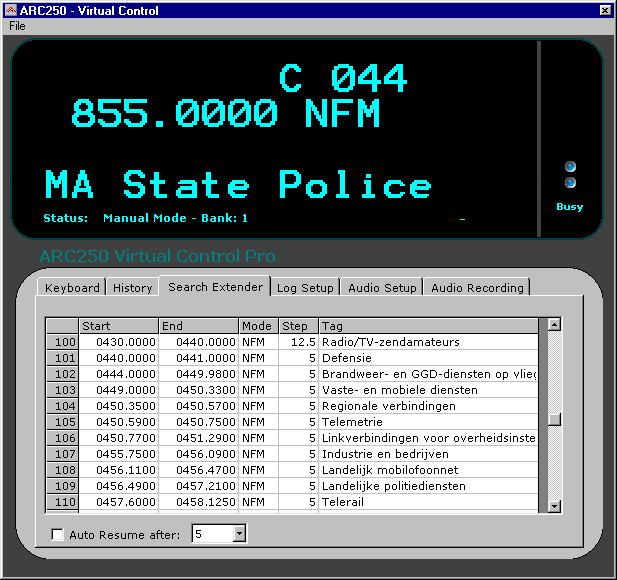The height and width of the screenshot is (580, 617).
Task: Click the end frequency 0450.3300 cell
Action: point(199,390)
